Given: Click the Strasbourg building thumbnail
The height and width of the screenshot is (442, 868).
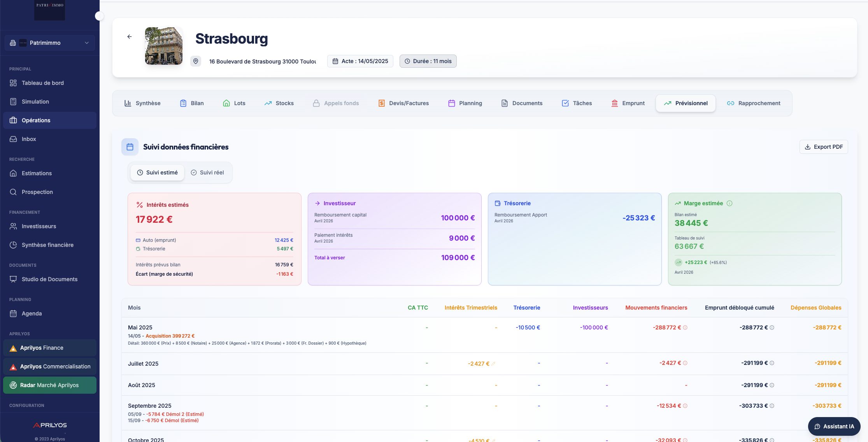Looking at the screenshot, I should pyautogui.click(x=164, y=46).
